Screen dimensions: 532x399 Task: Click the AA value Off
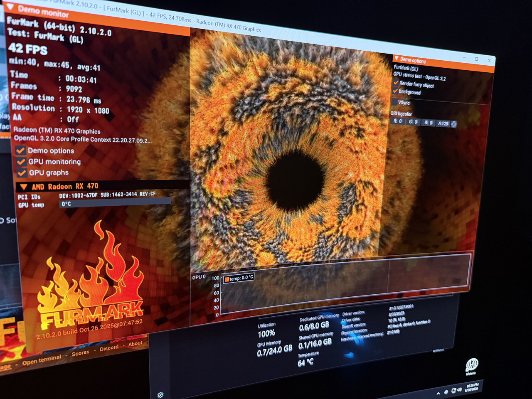pyautogui.click(x=73, y=119)
